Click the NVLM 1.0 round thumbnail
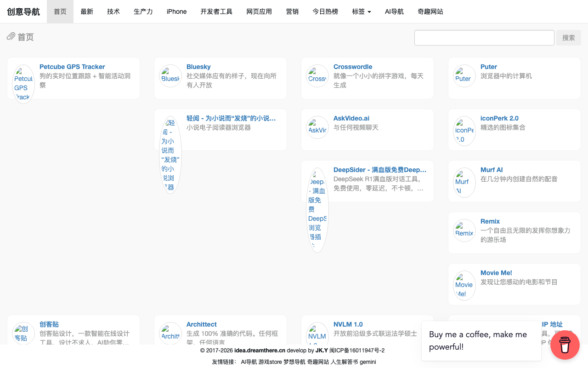This screenshot has height=368, width=588. (x=317, y=334)
